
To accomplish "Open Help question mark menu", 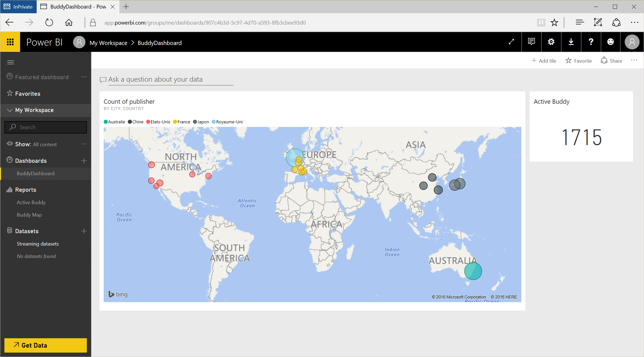I will point(591,42).
